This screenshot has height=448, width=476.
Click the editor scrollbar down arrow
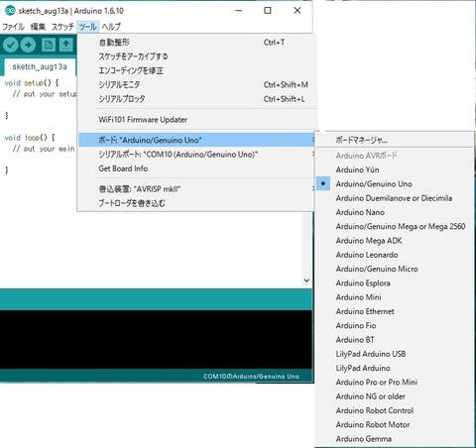coord(306,280)
